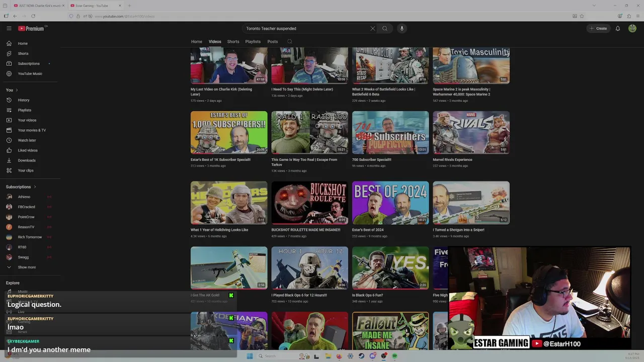
Task: Open 'My Last Video on Charlie Kirk' thumbnail
Action: (229, 65)
